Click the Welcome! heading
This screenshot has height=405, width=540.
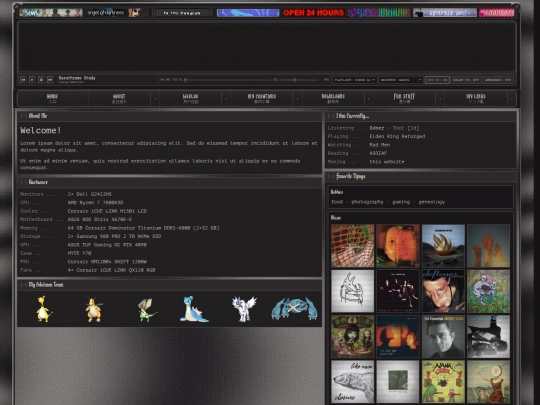click(x=41, y=130)
